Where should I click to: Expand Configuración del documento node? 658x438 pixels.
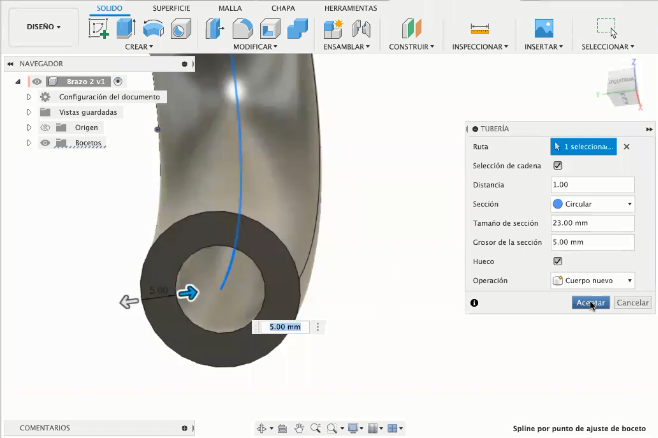29,97
